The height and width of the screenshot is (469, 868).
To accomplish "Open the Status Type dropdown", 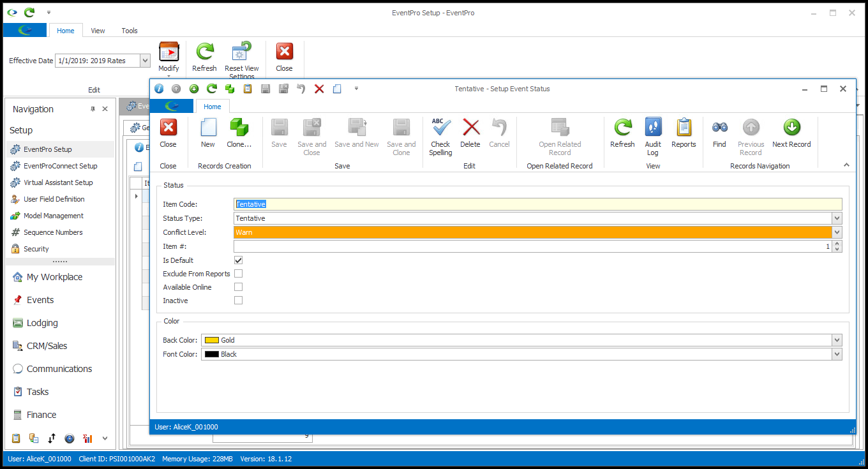I will (x=837, y=218).
